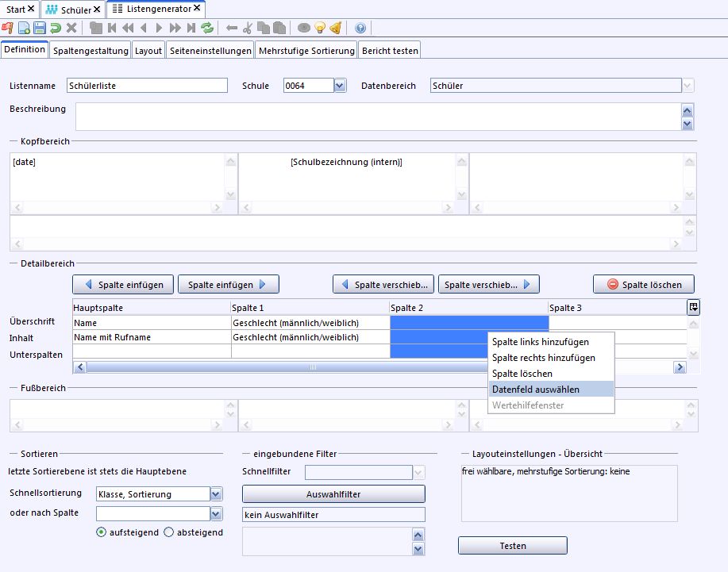
Task: Save the list using the floppy disk icon
Action: [x=40, y=29]
